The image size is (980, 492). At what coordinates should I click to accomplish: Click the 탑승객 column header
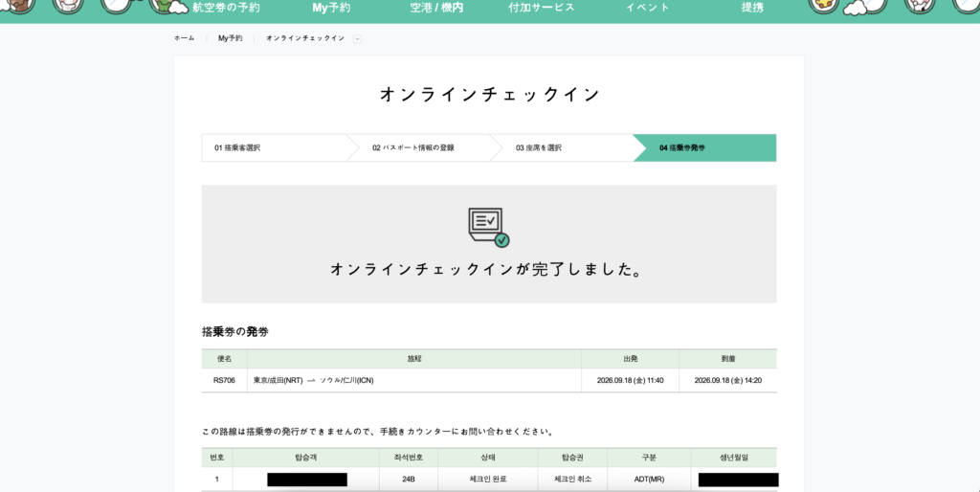(x=306, y=458)
